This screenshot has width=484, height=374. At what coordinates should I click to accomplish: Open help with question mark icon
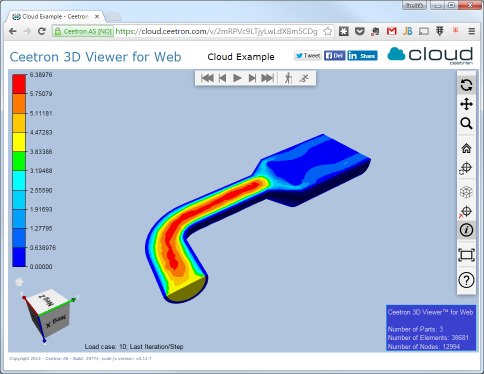pos(466,280)
